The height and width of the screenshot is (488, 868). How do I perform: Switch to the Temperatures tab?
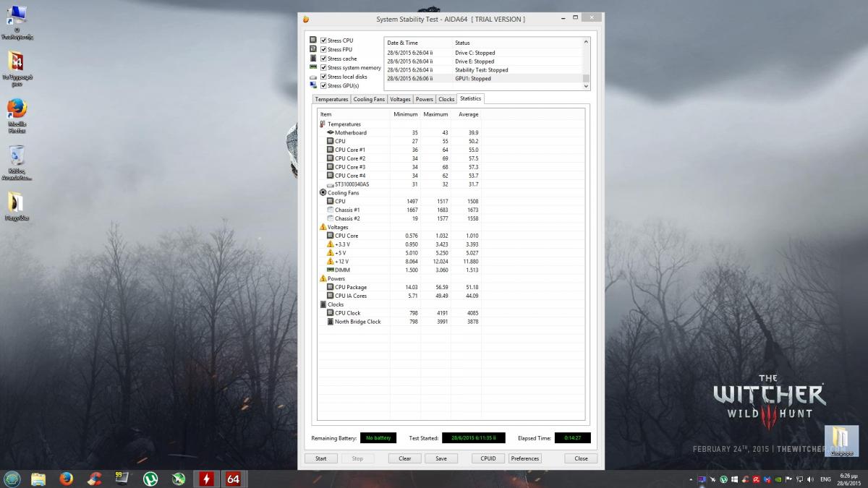pos(331,99)
